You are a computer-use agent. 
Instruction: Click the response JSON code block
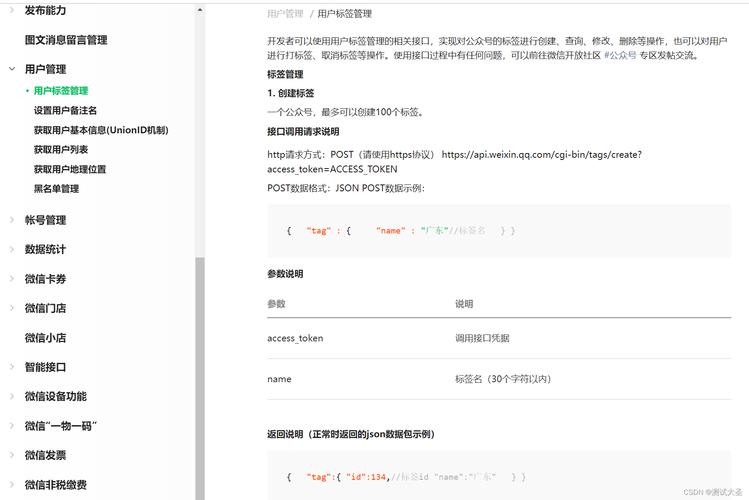coord(499,476)
